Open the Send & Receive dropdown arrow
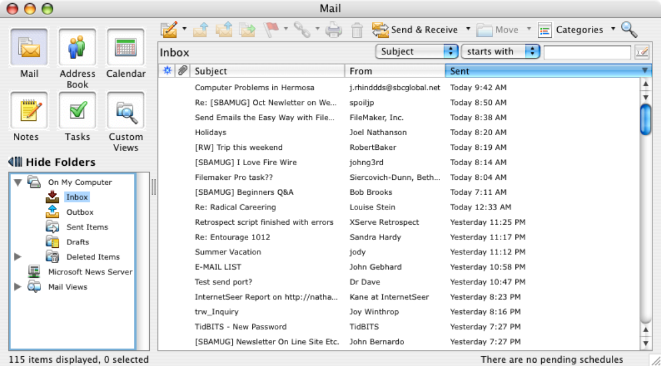The image size is (661, 366). (468, 29)
